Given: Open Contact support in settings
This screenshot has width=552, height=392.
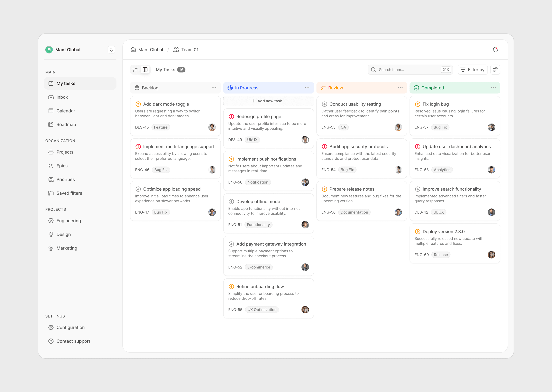Looking at the screenshot, I should [73, 341].
